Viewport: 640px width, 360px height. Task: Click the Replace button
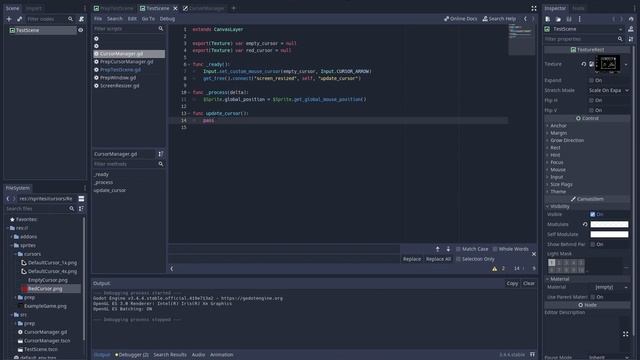[411, 259]
